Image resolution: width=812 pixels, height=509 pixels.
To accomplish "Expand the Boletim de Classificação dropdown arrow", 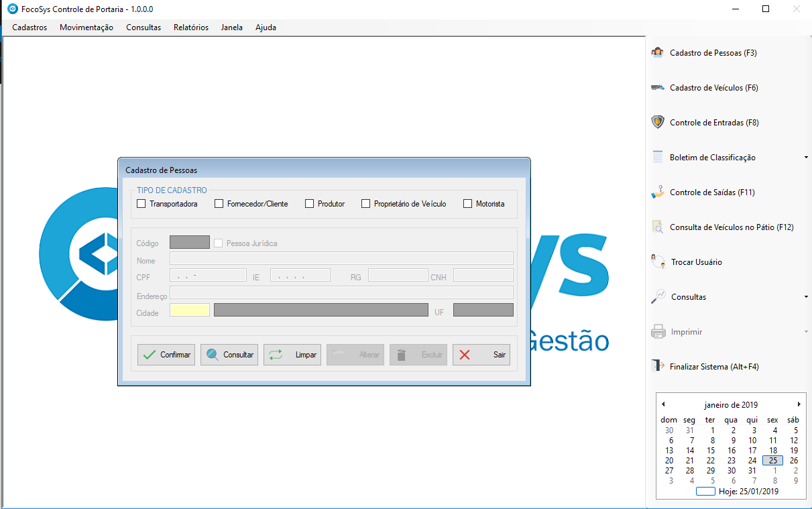I will click(806, 158).
